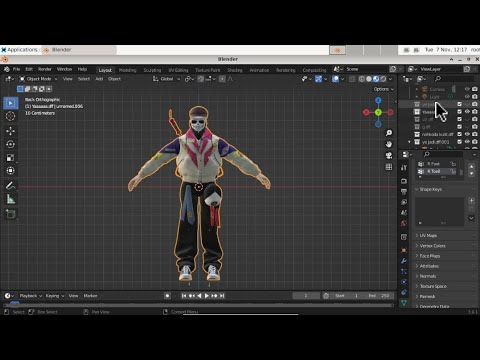This screenshot has height=360, width=480.
Task: Switch to the Modeling workspace tab
Action: coord(127,70)
